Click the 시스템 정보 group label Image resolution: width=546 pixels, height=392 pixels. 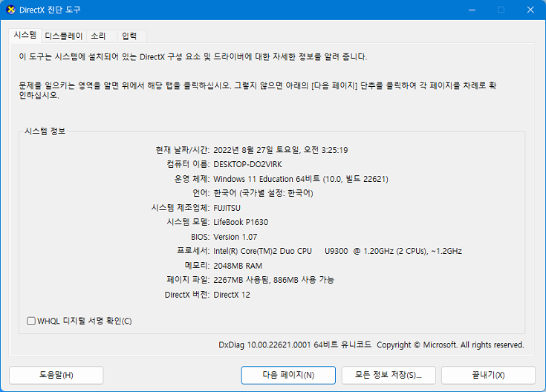[45, 131]
